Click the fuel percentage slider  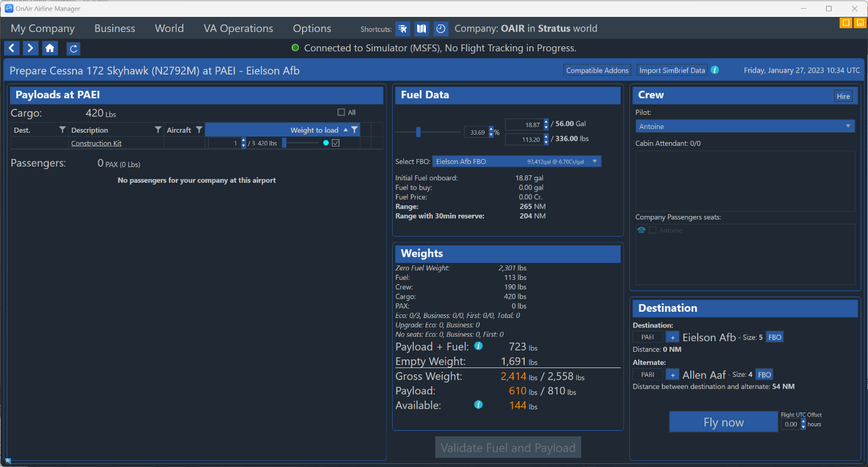coord(418,131)
